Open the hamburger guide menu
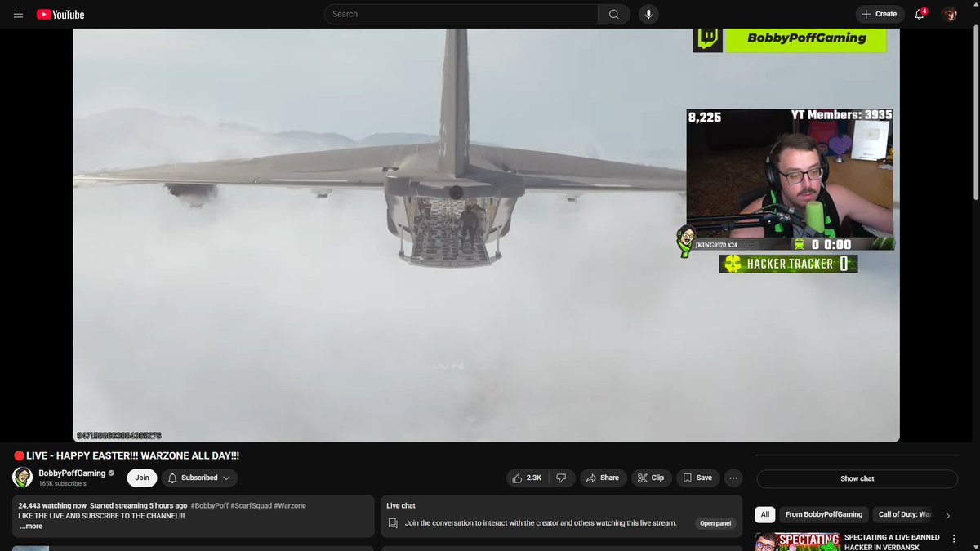Screen dimensions: 980x551 click(x=17, y=14)
